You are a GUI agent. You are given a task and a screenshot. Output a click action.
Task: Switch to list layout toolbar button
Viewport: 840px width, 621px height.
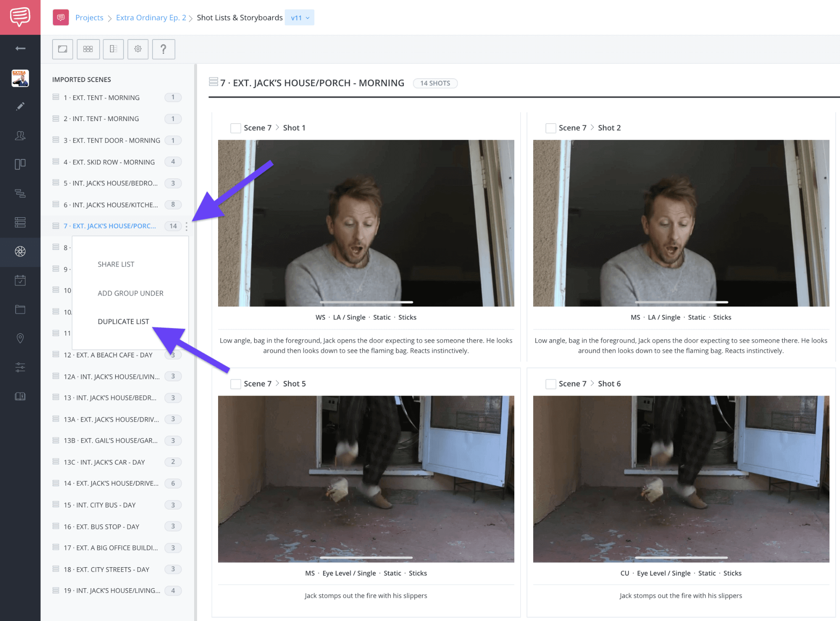[x=113, y=49]
